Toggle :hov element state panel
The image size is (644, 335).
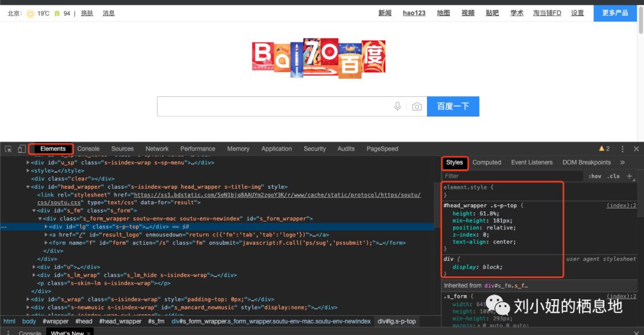(595, 176)
